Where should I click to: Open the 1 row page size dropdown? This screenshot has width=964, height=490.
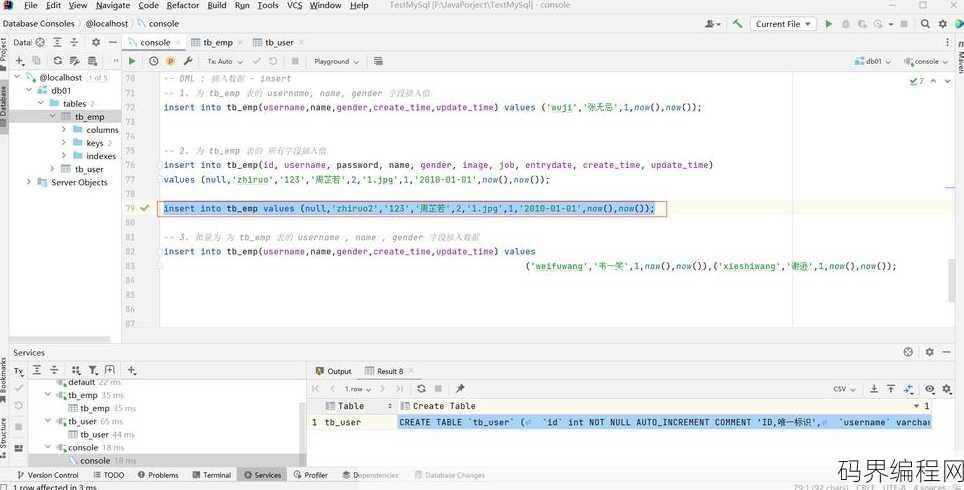(358, 389)
